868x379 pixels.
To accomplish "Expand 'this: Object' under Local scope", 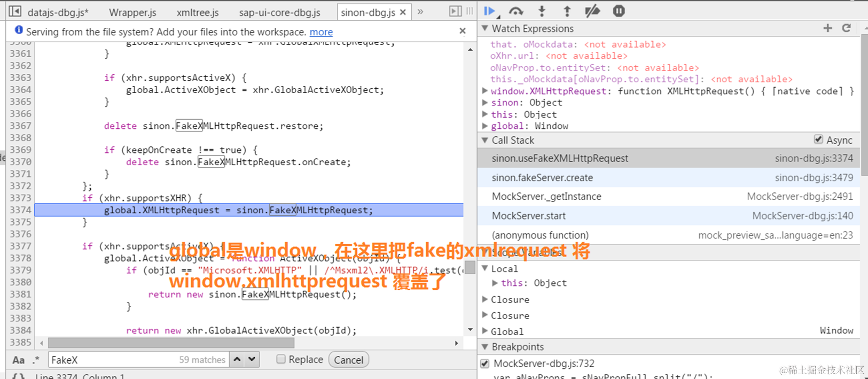I will (x=495, y=283).
